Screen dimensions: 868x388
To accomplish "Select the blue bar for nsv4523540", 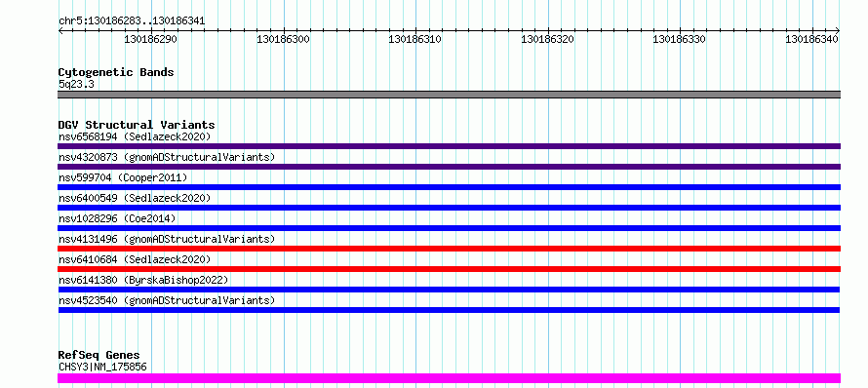I will click(x=449, y=310).
